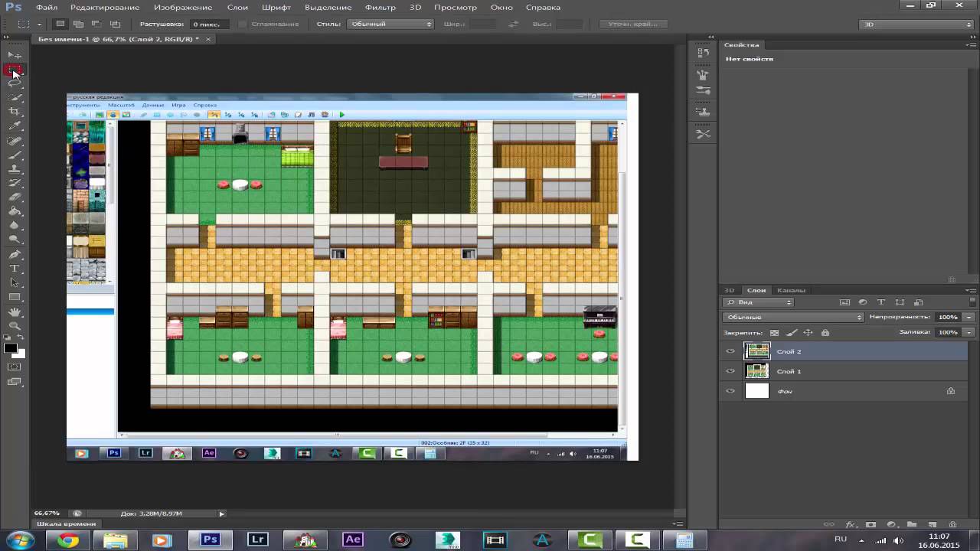
Task: Select the Dodge tool
Action: pyautogui.click(x=15, y=240)
